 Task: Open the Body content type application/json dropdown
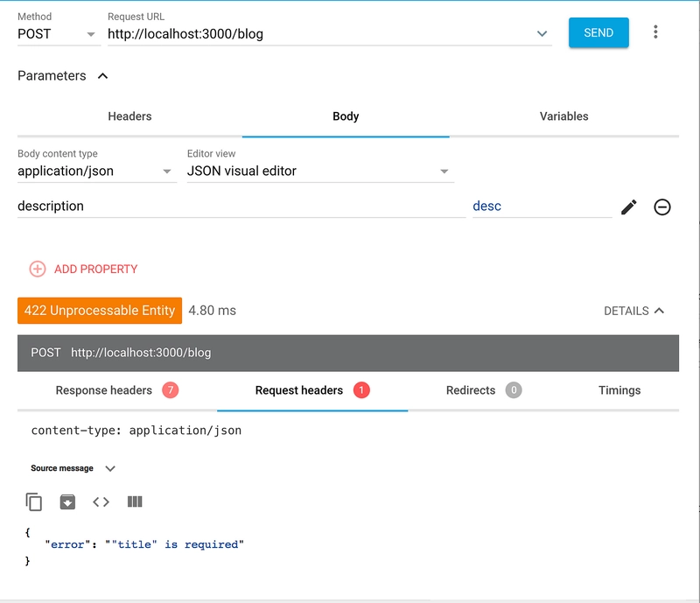click(95, 171)
